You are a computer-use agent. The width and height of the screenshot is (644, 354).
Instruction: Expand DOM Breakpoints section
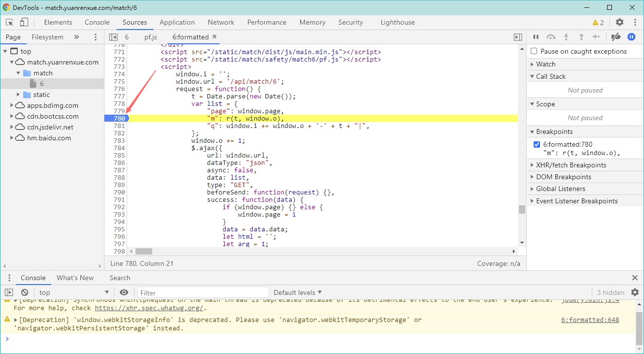point(585,177)
